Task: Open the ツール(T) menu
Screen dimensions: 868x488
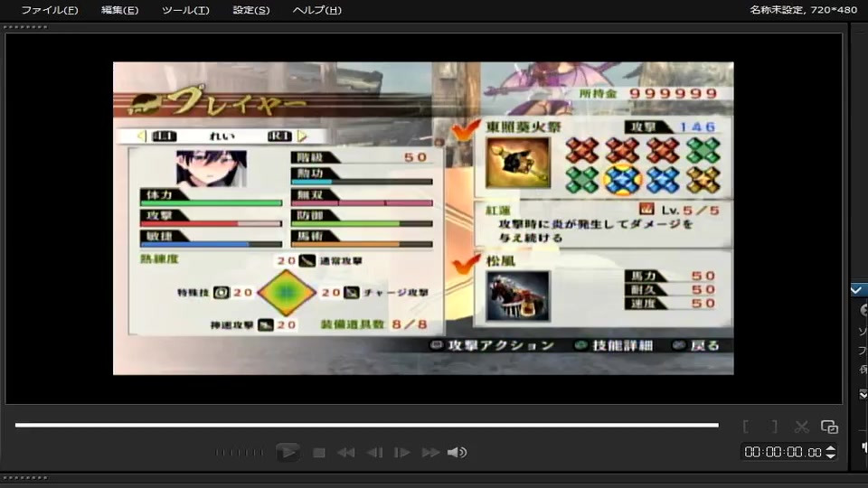Action: [x=185, y=10]
